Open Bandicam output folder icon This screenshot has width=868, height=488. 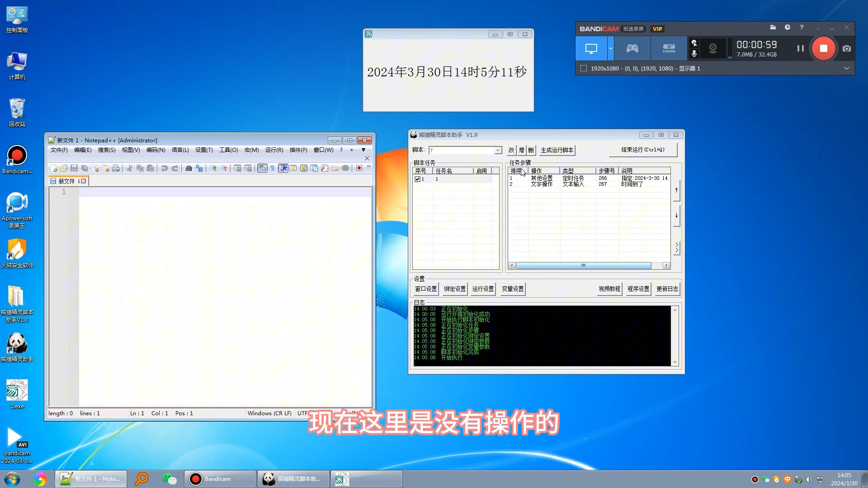773,28
